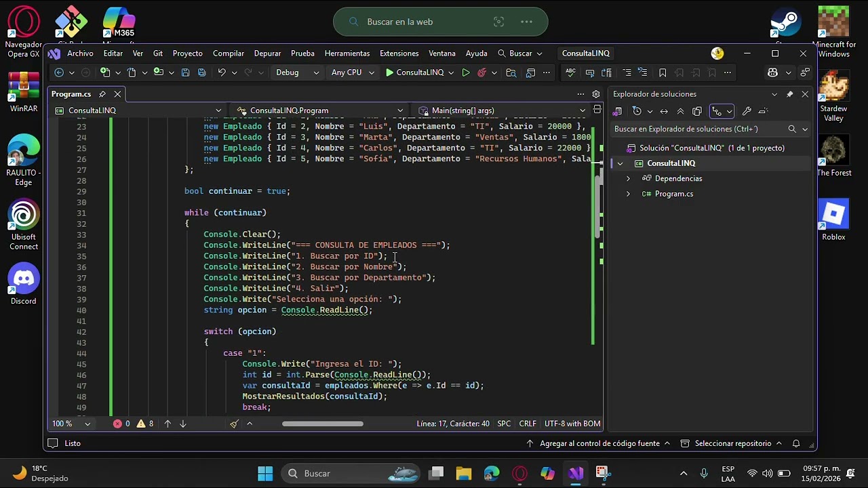This screenshot has height=488, width=868.
Task: Open the Archivo menu
Action: click(80, 54)
